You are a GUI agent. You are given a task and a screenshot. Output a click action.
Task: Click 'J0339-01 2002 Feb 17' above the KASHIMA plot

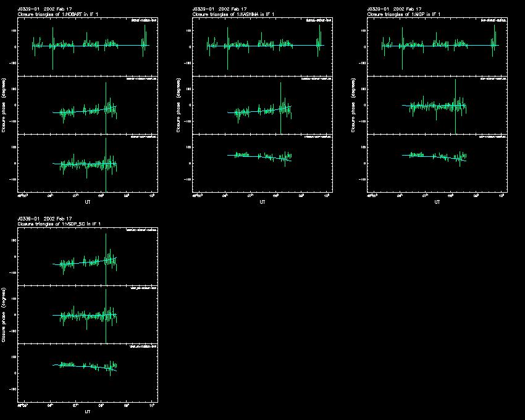pos(219,9)
